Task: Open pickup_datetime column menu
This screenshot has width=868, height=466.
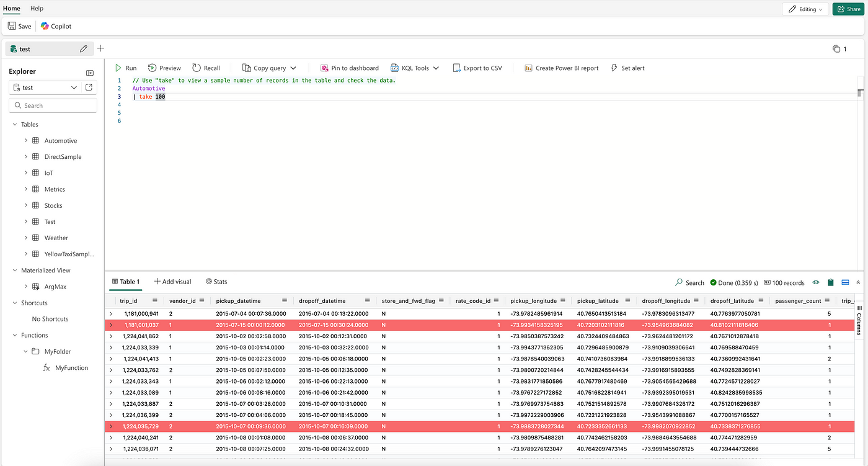Action: (x=285, y=301)
